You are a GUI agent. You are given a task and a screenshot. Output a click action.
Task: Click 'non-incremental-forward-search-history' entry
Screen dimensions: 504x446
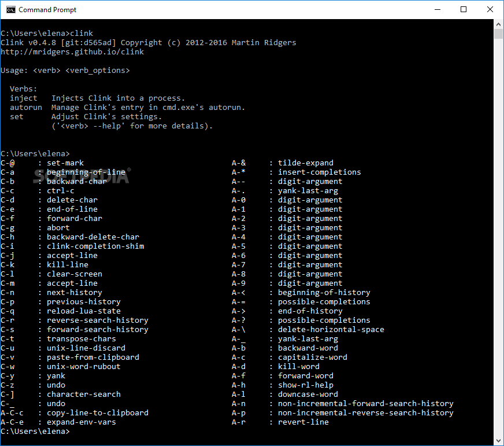click(366, 404)
